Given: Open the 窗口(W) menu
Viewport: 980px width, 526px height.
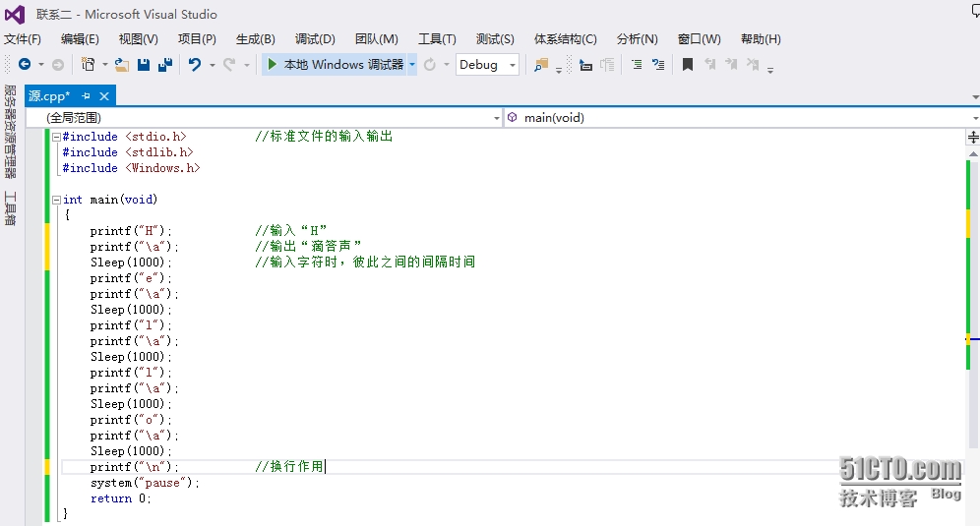Looking at the screenshot, I should (x=700, y=39).
